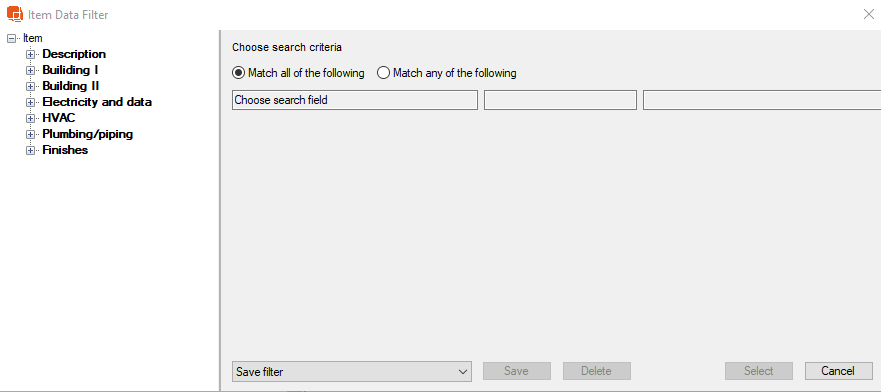Click the Cancel button
The height and width of the screenshot is (392, 881).
point(839,371)
